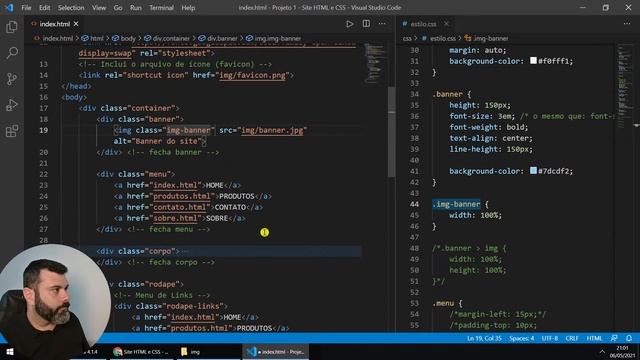Click estilo.css in the right breadcrumb

click(443, 38)
